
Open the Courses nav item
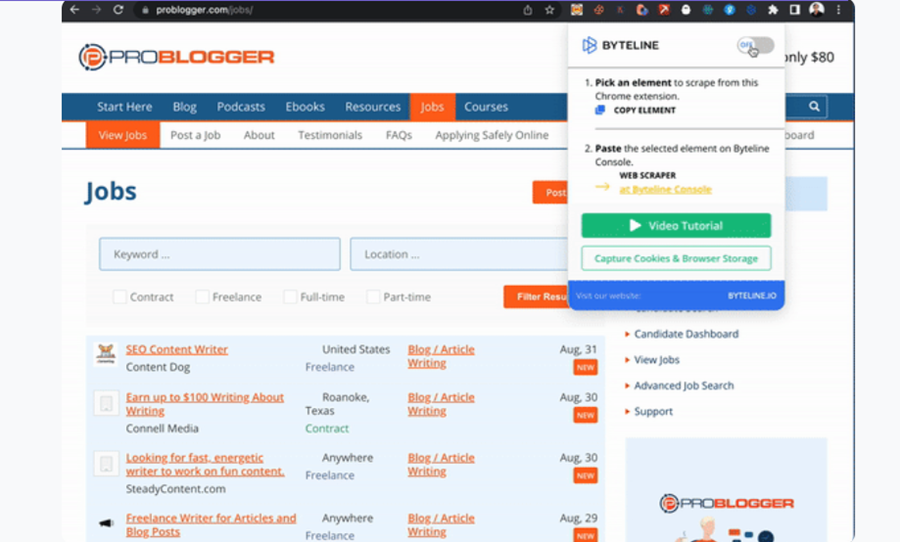click(486, 107)
